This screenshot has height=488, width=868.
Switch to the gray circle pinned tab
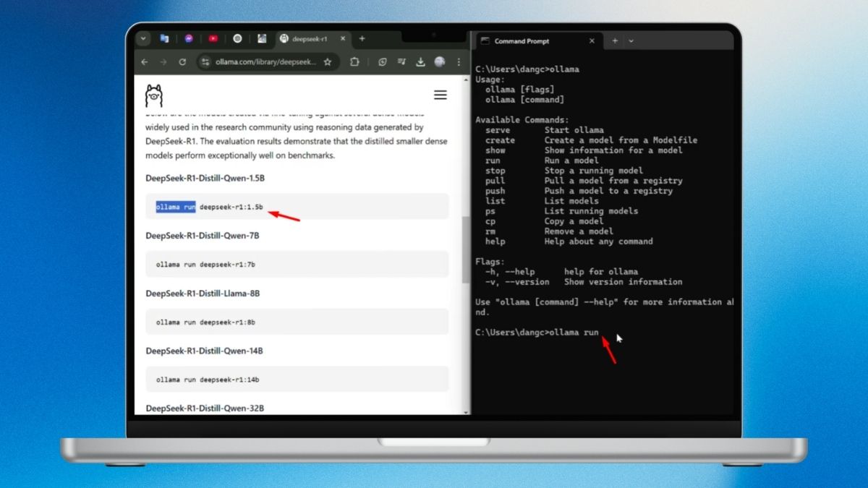coord(238,39)
